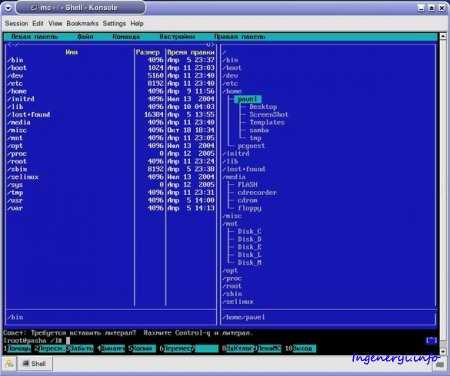Open the Правая панель menu in mc
The height and width of the screenshot is (376, 450).
[x=239, y=37]
